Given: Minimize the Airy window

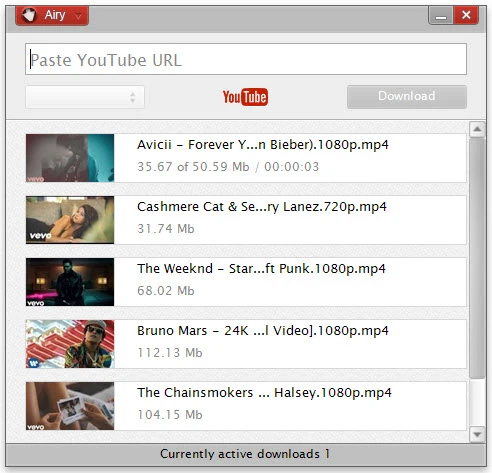Looking at the screenshot, I should (x=441, y=15).
